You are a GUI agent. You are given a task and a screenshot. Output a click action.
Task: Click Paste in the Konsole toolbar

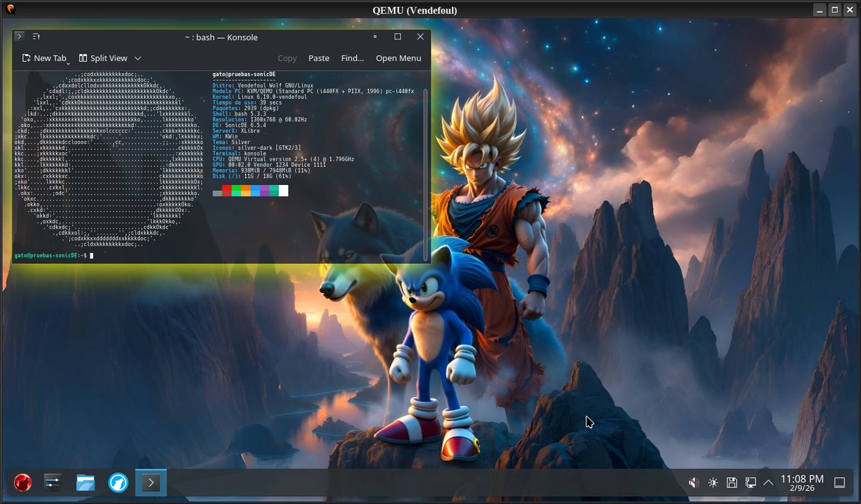(x=319, y=58)
